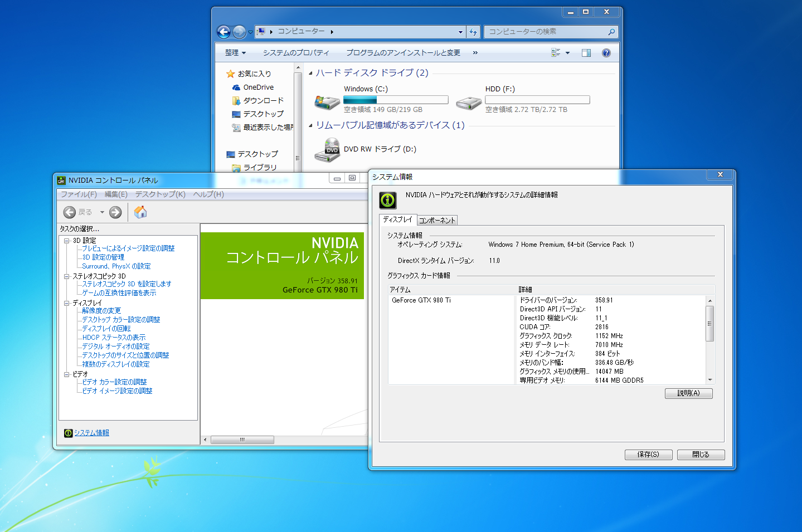Click the OneDrive cloud icon in sidebar
This screenshot has width=802, height=532.
(236, 87)
